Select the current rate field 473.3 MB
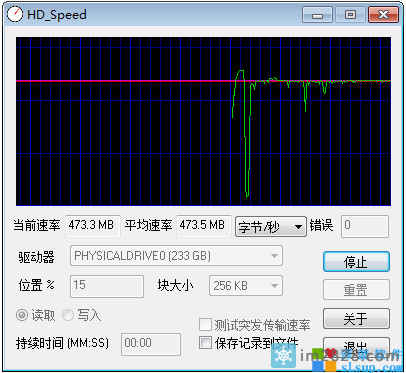 click(93, 226)
